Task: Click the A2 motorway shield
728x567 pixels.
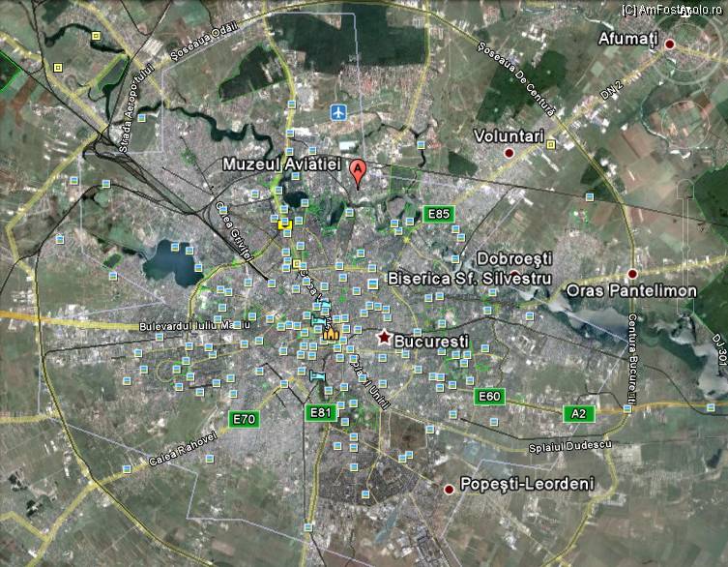Action: coord(578,413)
